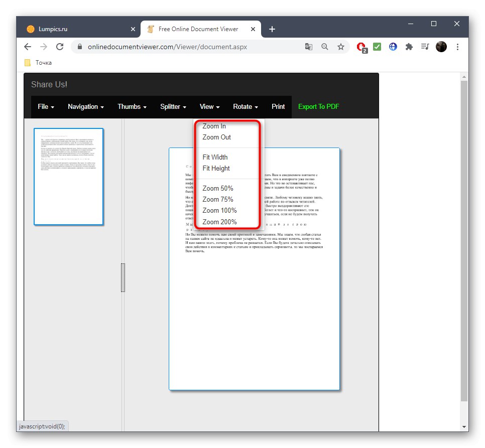Click the scrollbar up arrow
The width and height of the screenshot is (485, 448).
click(x=464, y=76)
